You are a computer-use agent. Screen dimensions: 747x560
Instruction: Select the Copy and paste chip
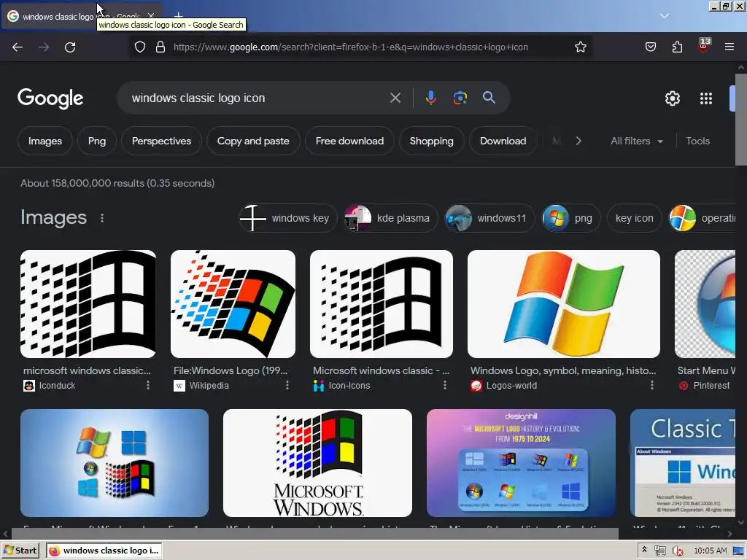[253, 141]
